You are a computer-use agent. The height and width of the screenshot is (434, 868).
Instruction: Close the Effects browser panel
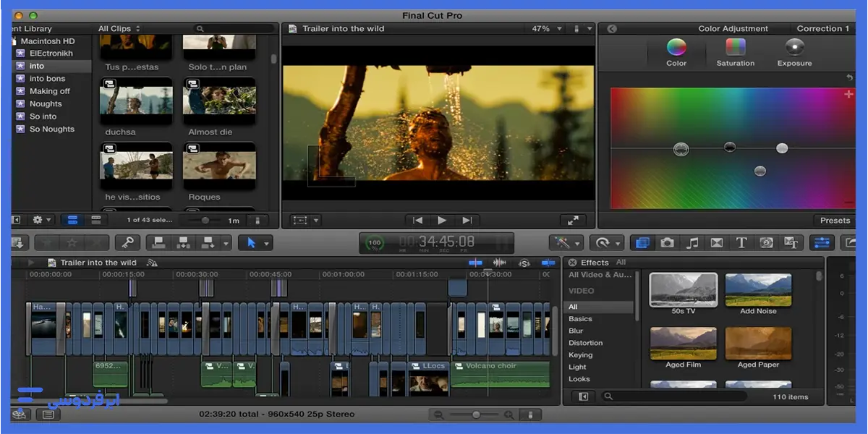(x=572, y=263)
